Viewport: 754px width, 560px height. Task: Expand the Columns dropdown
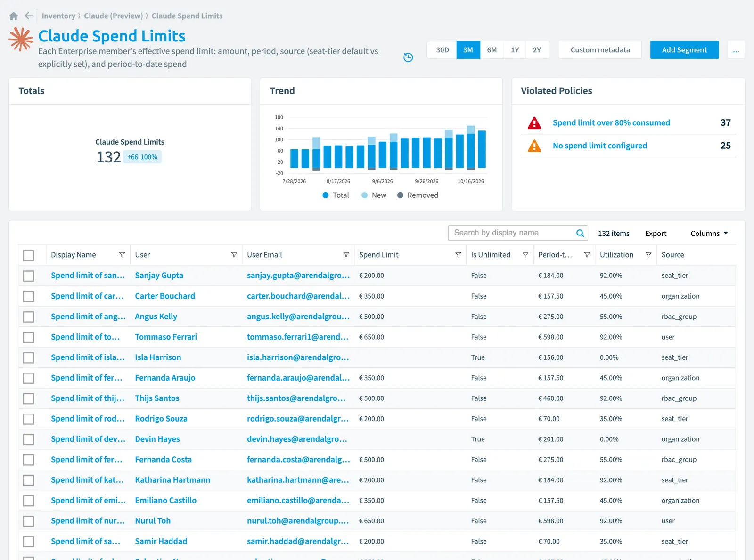tap(709, 234)
